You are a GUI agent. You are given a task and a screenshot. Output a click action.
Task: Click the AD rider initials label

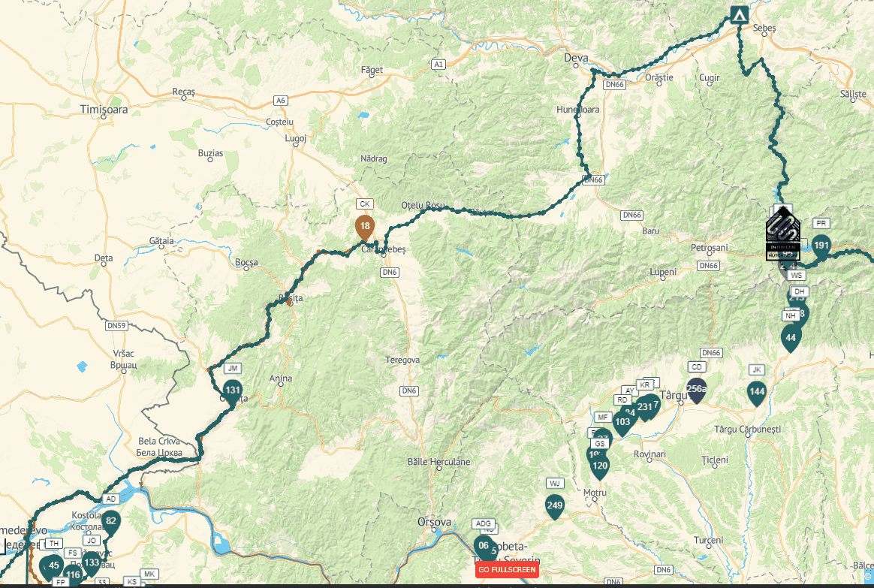point(111,499)
